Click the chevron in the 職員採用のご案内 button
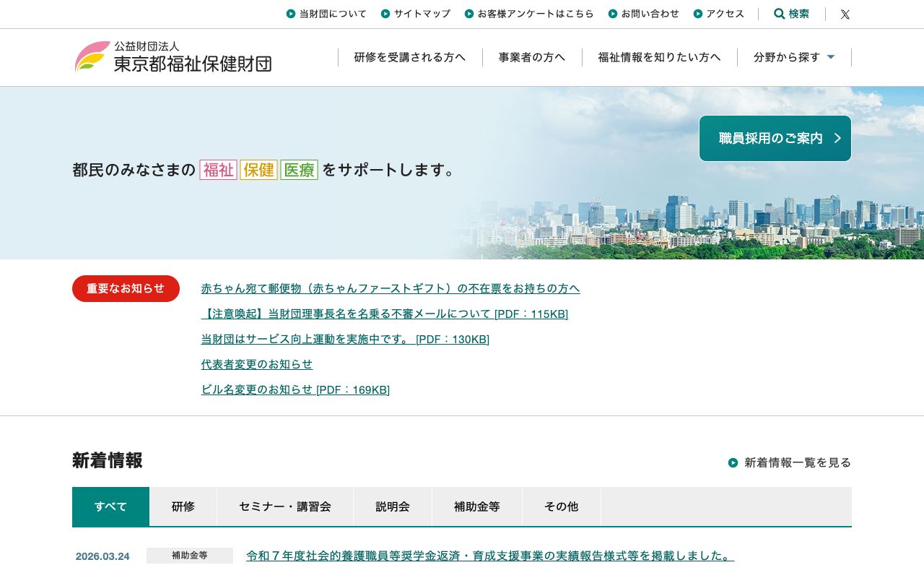The image size is (924, 578). tap(837, 138)
